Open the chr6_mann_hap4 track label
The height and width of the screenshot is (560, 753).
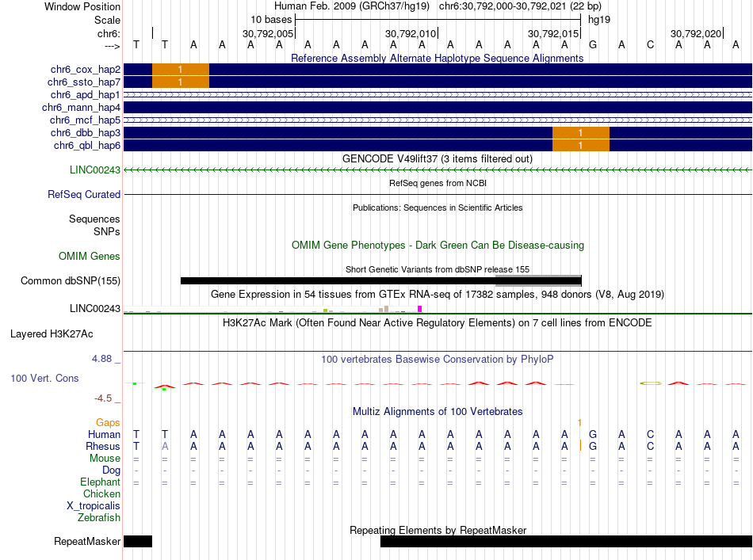81,108
